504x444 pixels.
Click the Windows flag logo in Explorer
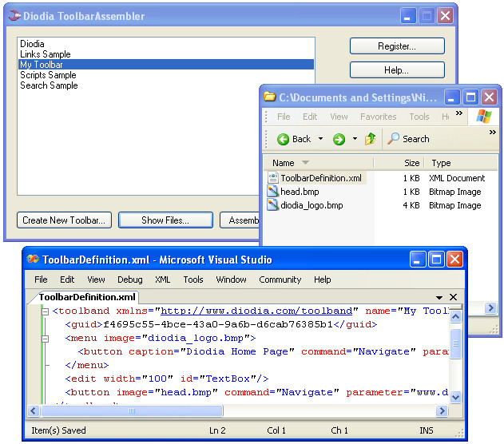pos(484,116)
